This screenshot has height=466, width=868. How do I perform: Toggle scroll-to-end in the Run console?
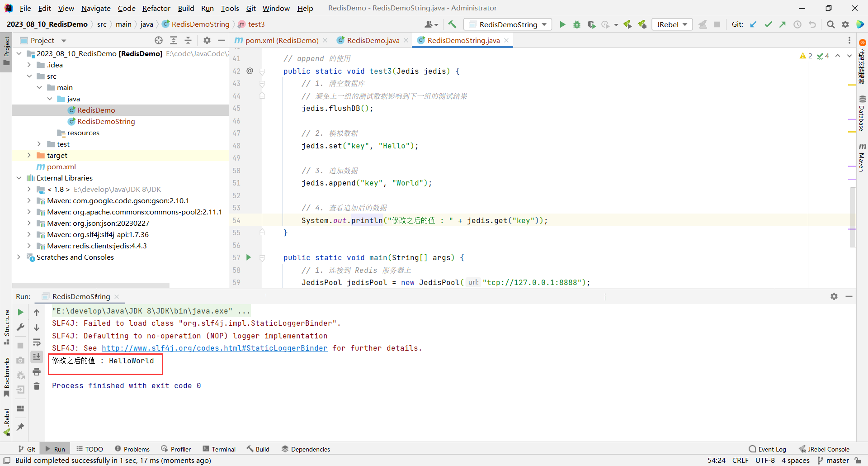pos(37,357)
